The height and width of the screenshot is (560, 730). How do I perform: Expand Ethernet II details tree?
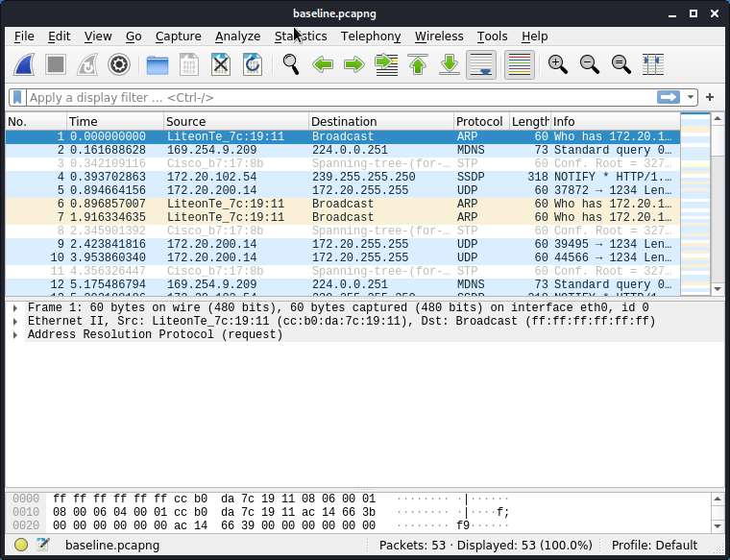(x=15, y=321)
